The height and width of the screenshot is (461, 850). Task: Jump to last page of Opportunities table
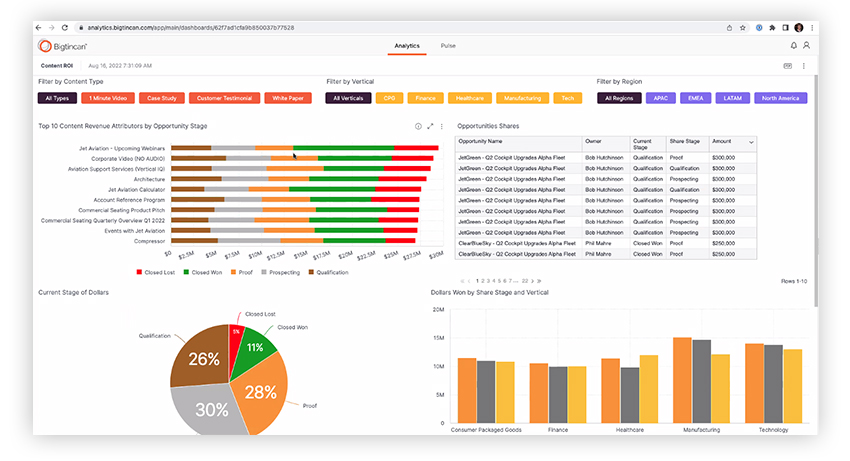539,281
